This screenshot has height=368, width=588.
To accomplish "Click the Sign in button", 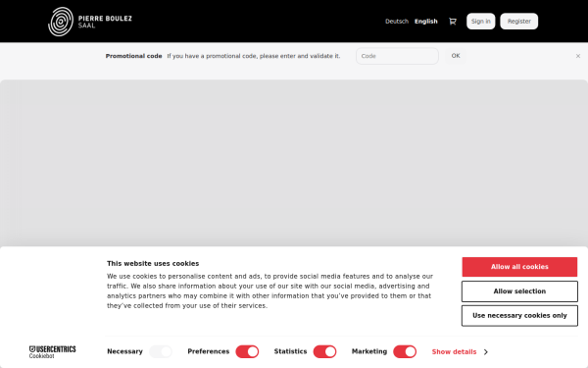I will [x=481, y=22].
